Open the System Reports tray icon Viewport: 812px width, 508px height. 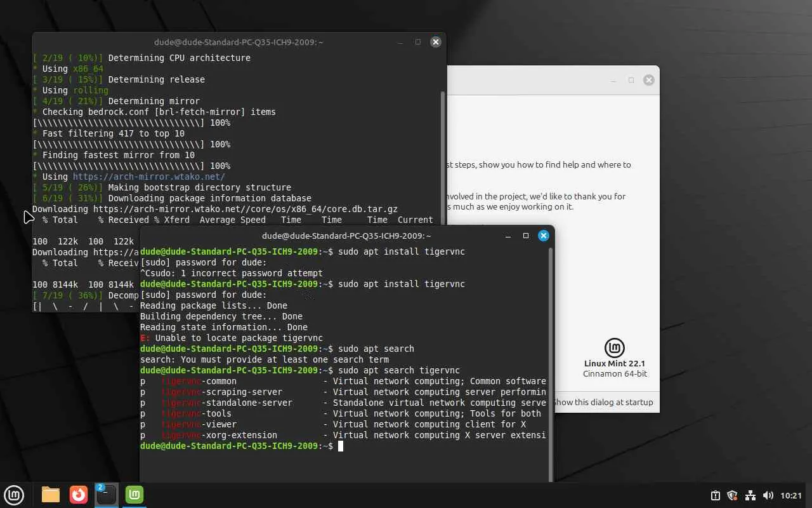pyautogui.click(x=715, y=495)
